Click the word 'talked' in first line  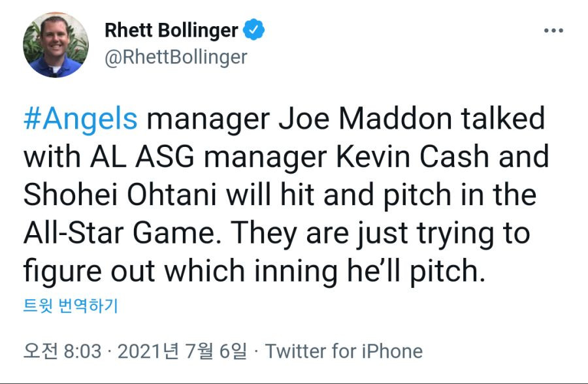pos(502,118)
